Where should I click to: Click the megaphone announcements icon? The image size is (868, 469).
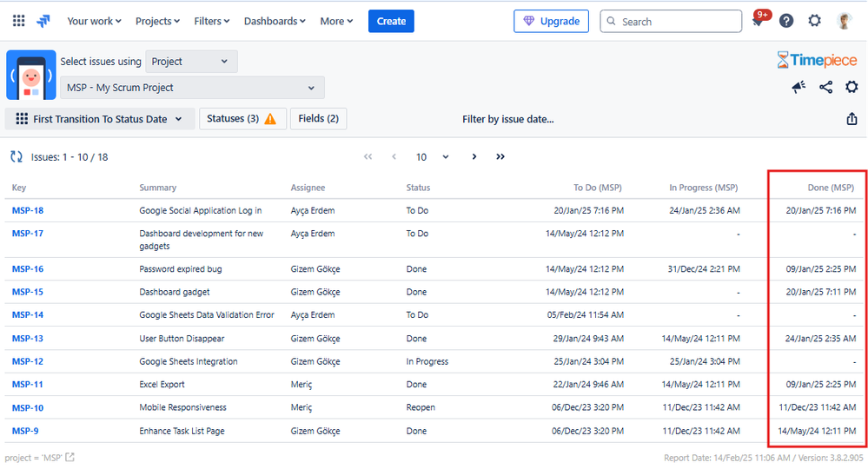click(798, 88)
